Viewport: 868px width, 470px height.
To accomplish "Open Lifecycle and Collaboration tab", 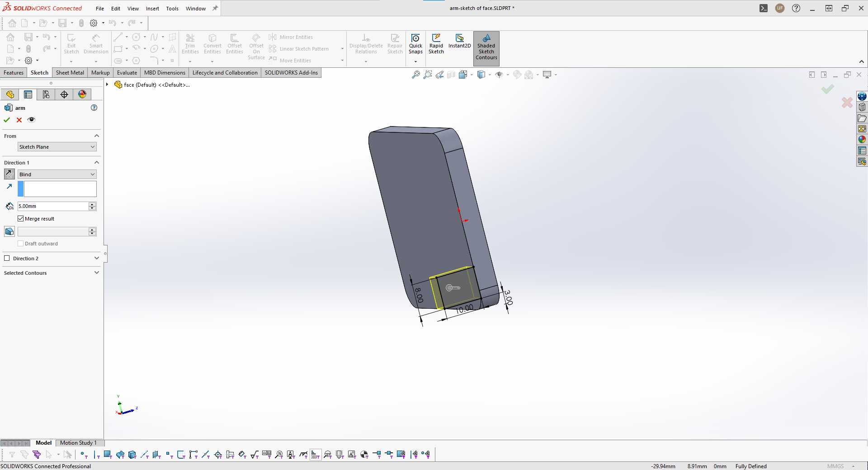I will coord(225,73).
